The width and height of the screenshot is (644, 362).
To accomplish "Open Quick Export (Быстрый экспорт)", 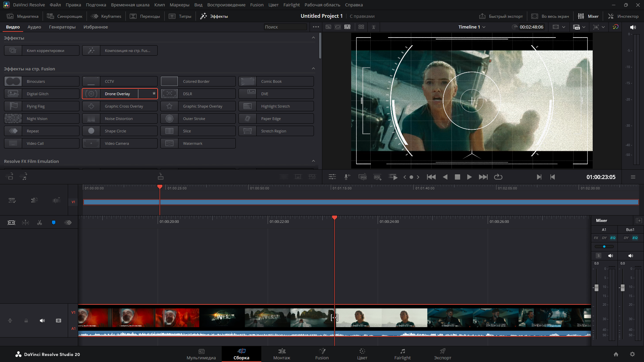I will point(501,16).
